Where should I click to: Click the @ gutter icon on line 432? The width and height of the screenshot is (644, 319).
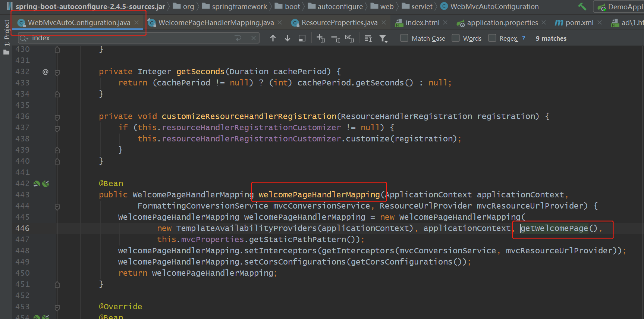coord(45,72)
